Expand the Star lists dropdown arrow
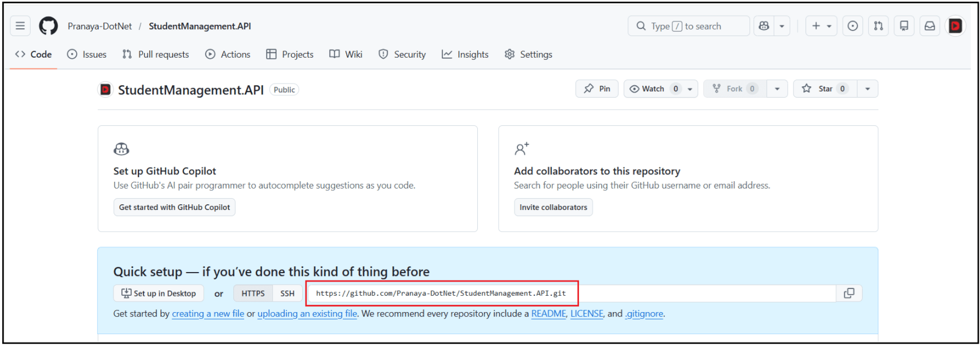The image size is (980, 346). tap(868, 89)
